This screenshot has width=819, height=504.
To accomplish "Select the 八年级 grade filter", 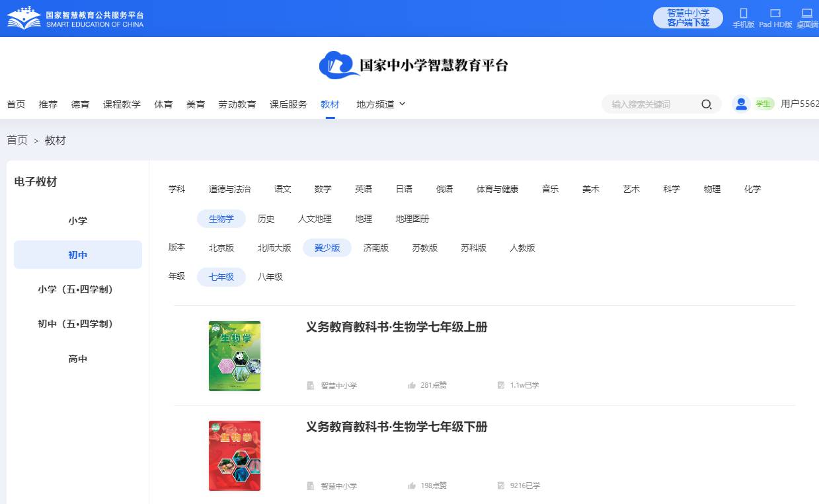I will point(270,277).
